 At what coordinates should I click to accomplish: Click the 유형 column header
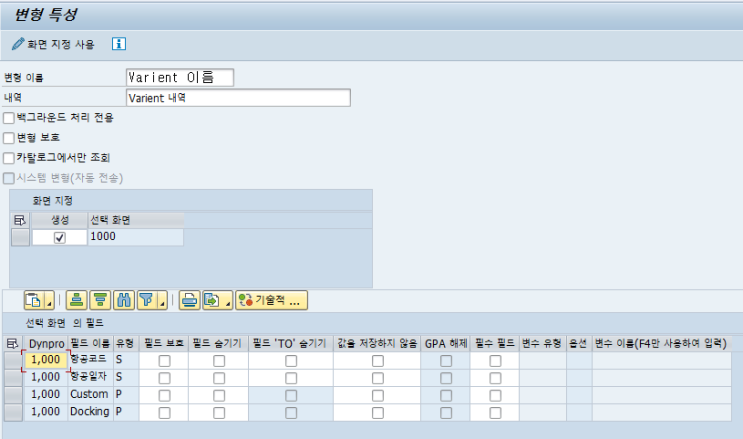(x=126, y=343)
